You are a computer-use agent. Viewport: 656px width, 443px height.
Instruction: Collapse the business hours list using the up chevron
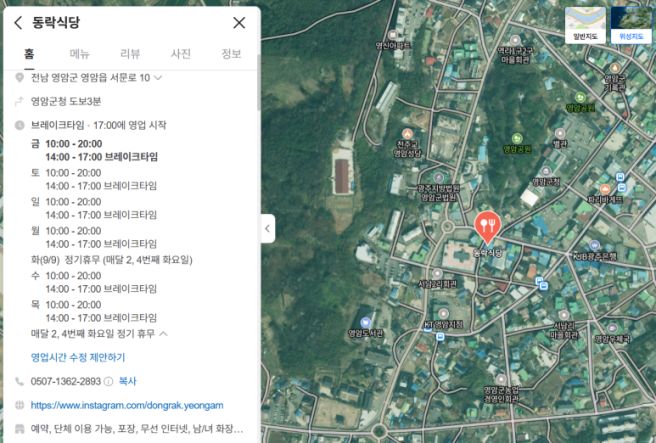point(164,334)
